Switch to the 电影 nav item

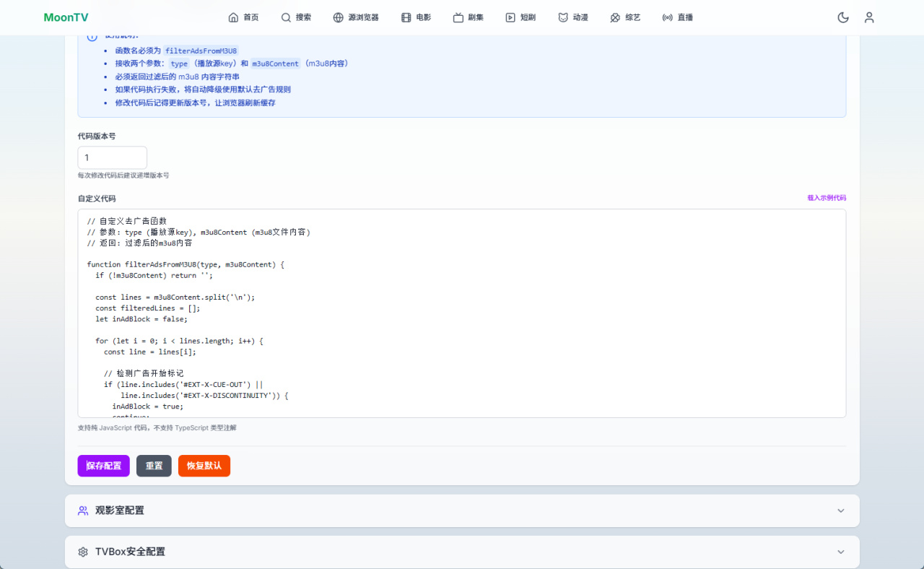tap(417, 17)
